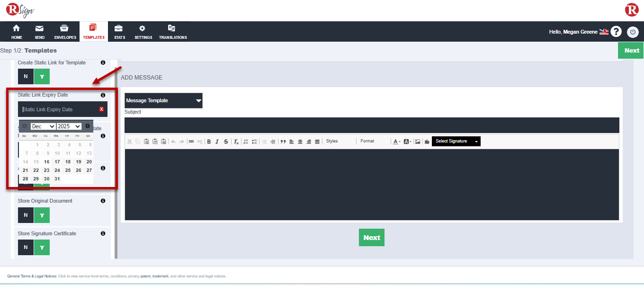Go to the Settings tab

[x=143, y=32]
